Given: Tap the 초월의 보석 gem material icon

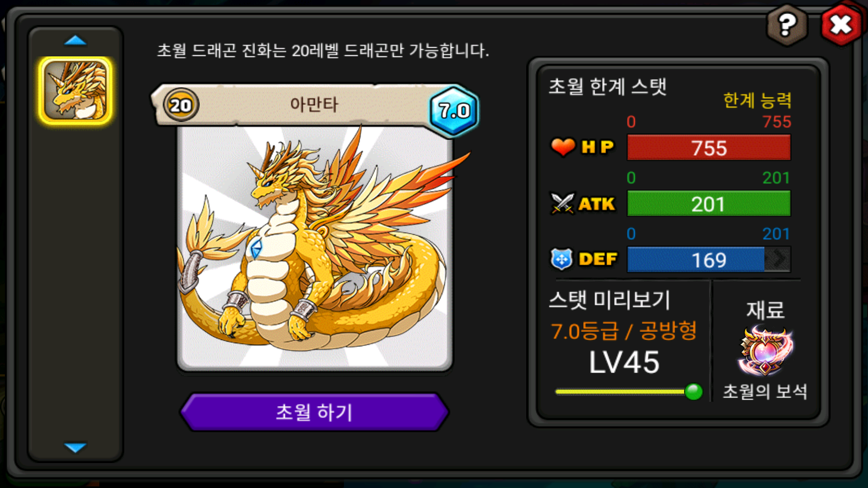Looking at the screenshot, I should [x=765, y=350].
